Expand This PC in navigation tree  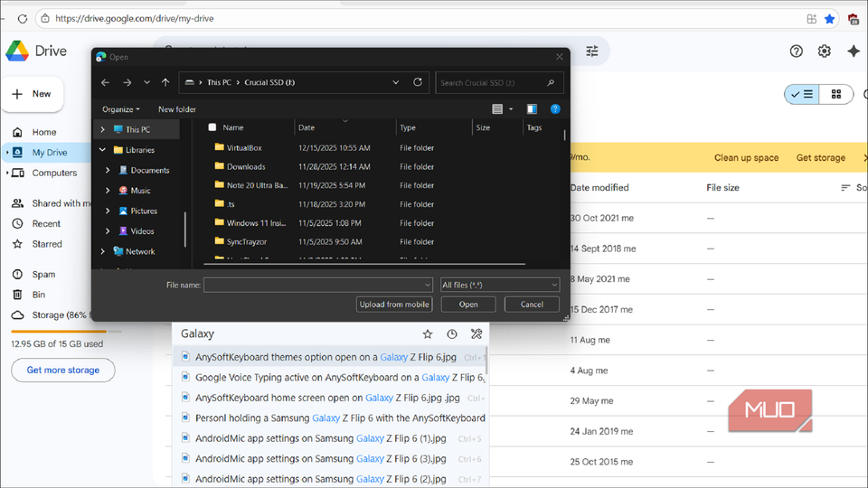click(102, 129)
